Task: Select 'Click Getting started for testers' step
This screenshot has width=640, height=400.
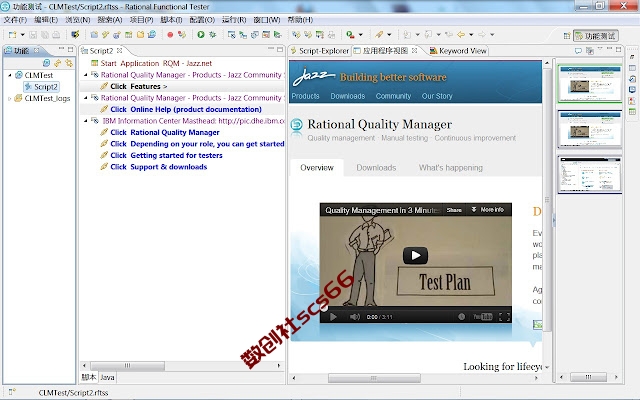Action: point(166,156)
